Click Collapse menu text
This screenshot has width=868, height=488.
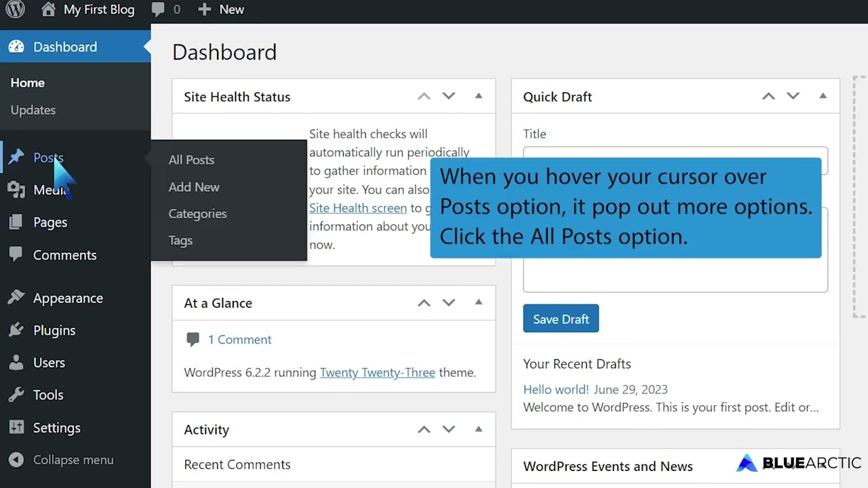pos(73,460)
